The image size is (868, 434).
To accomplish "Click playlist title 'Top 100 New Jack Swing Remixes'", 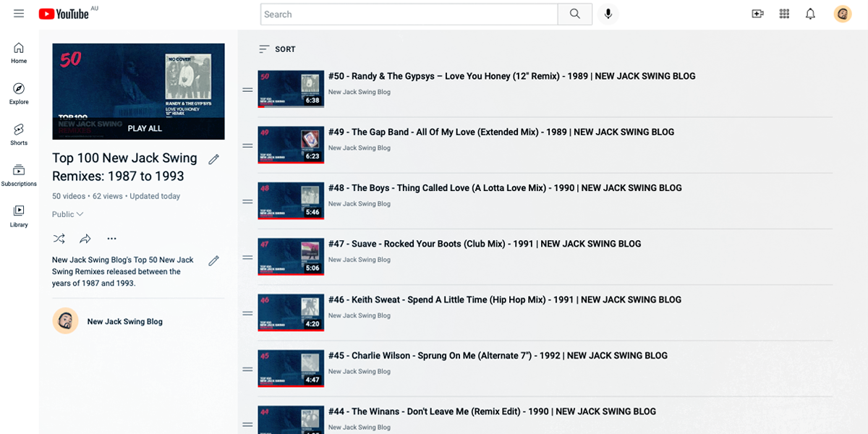I will click(x=124, y=167).
